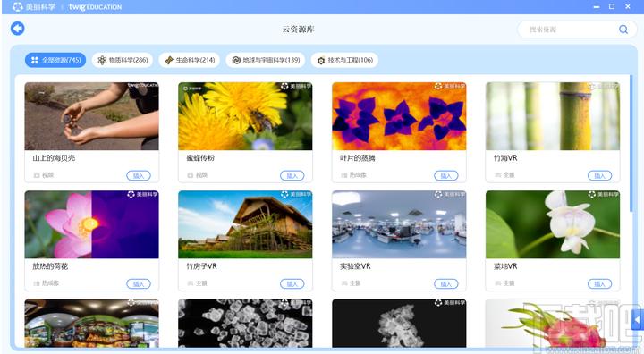Open 地球与宇宙科学(139) category
Viewport: 644px width, 354px height.
tap(266, 60)
